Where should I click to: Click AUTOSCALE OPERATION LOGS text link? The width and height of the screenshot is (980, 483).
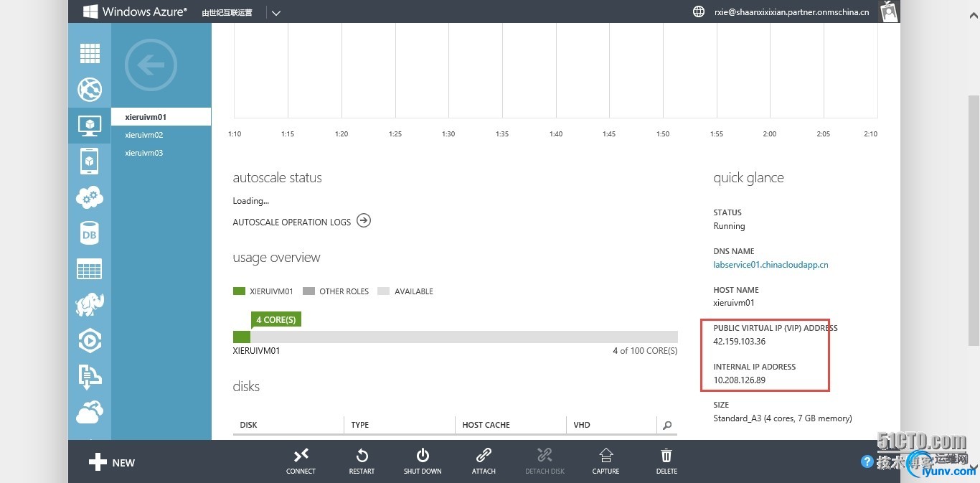pos(292,222)
